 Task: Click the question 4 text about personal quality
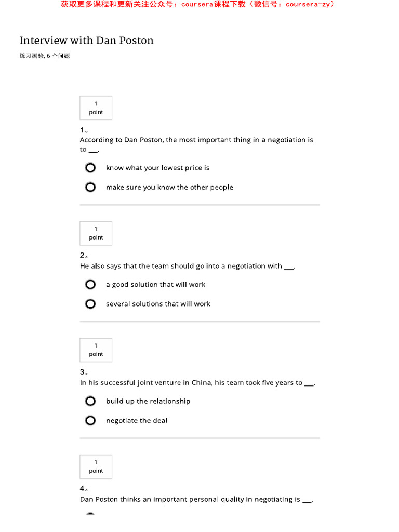tap(196, 499)
